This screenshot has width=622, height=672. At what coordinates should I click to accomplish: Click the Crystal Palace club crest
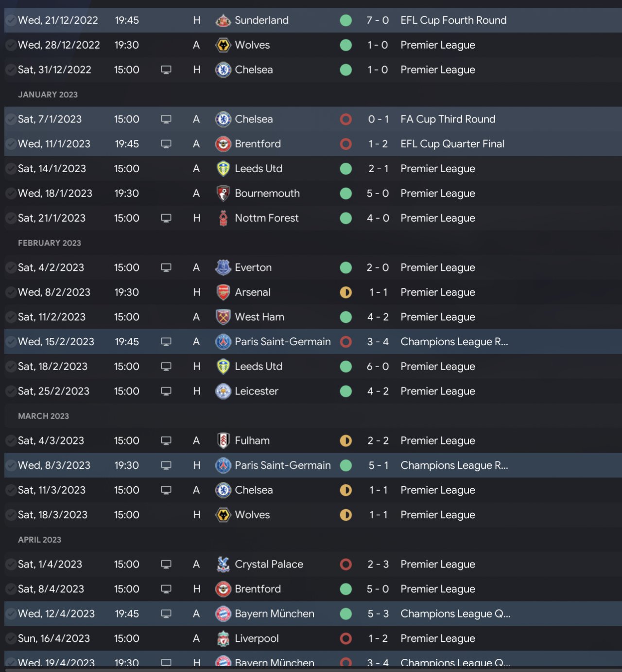tap(223, 564)
